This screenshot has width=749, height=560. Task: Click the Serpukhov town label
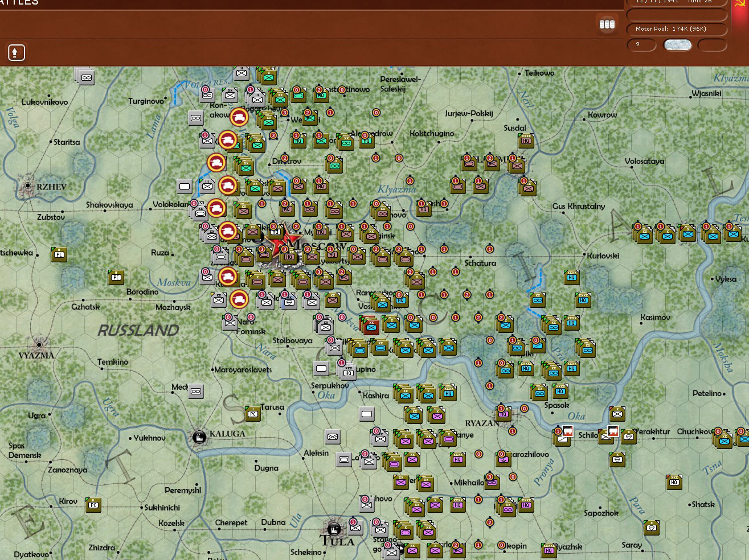330,386
